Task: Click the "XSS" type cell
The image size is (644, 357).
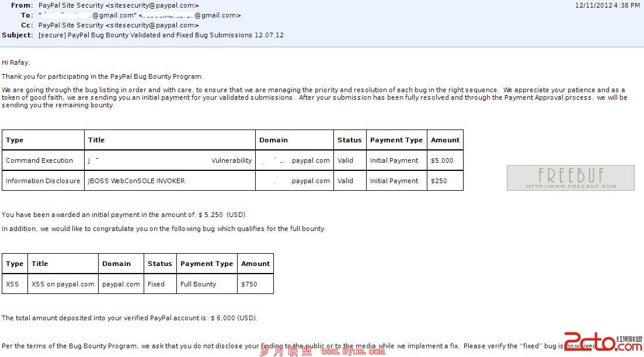Action: (15, 284)
